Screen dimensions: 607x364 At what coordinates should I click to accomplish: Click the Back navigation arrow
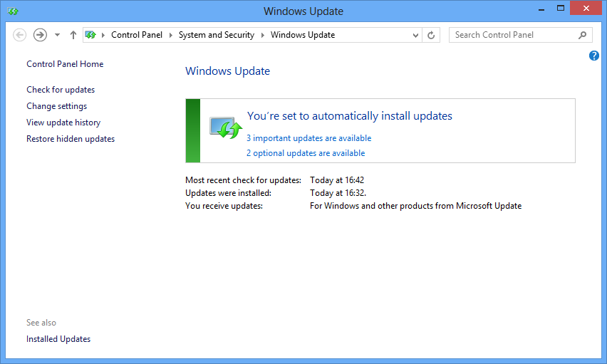pyautogui.click(x=20, y=35)
